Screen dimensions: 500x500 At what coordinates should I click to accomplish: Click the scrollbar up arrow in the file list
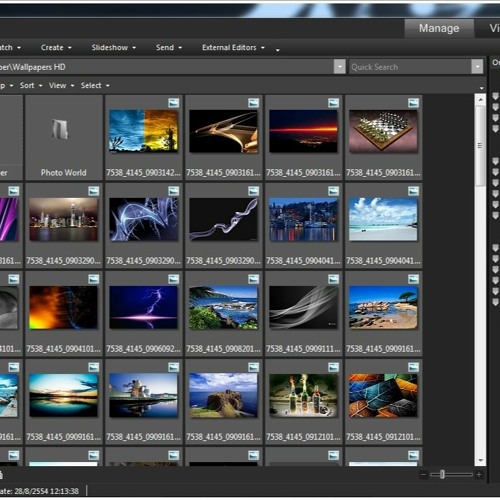point(480,100)
